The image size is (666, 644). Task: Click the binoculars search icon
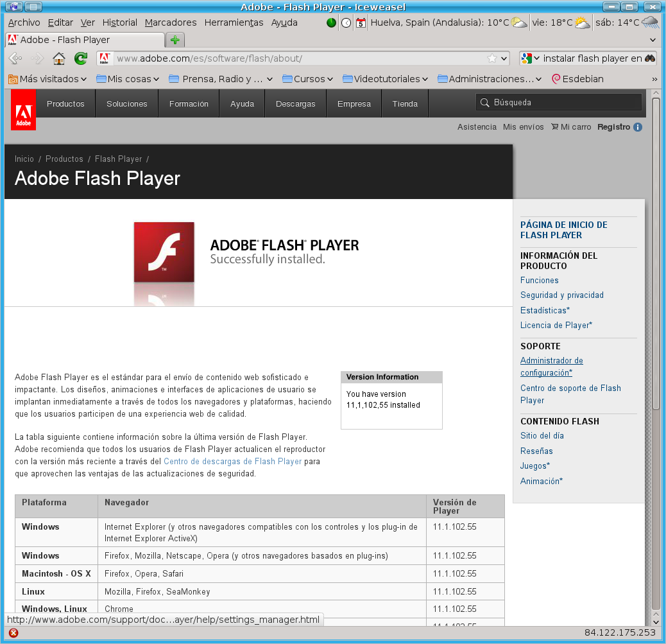click(x=650, y=58)
